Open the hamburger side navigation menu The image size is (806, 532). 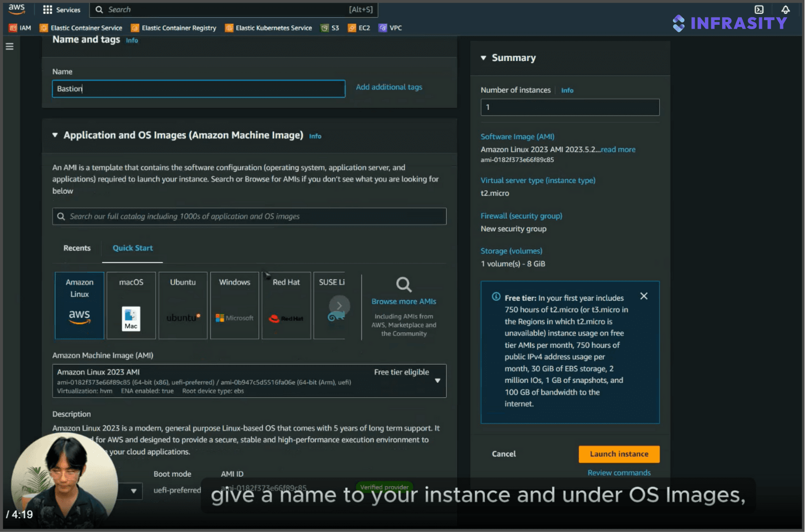tap(10, 47)
